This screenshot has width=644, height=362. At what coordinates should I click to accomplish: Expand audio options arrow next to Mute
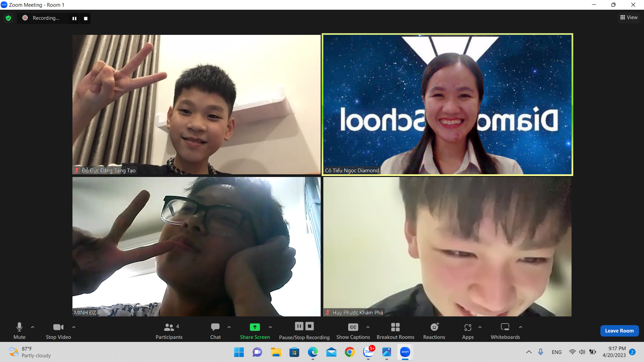point(33,327)
